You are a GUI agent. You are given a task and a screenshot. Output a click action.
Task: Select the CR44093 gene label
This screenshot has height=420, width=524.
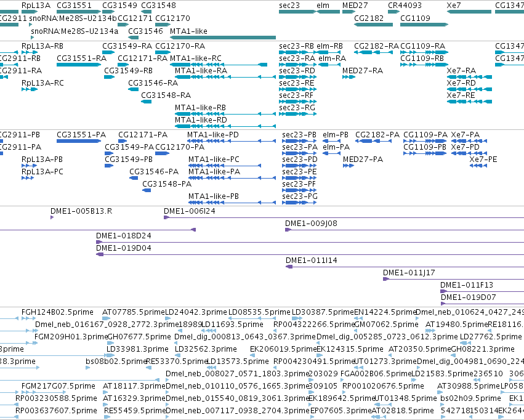pyautogui.click(x=405, y=6)
